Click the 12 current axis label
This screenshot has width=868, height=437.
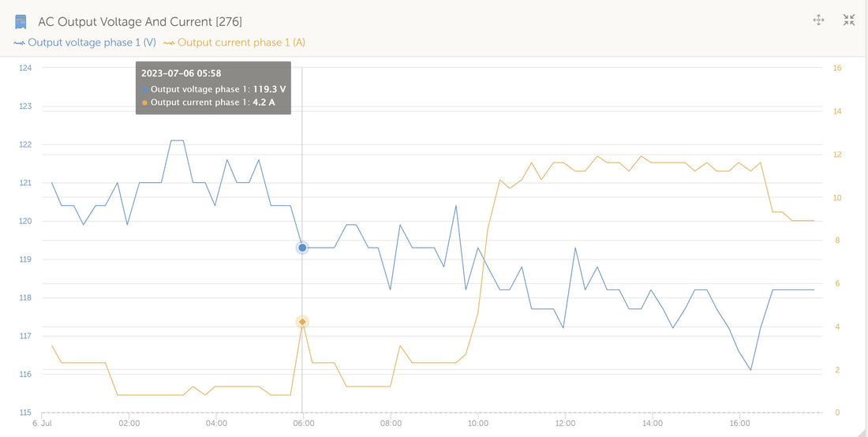click(837, 155)
